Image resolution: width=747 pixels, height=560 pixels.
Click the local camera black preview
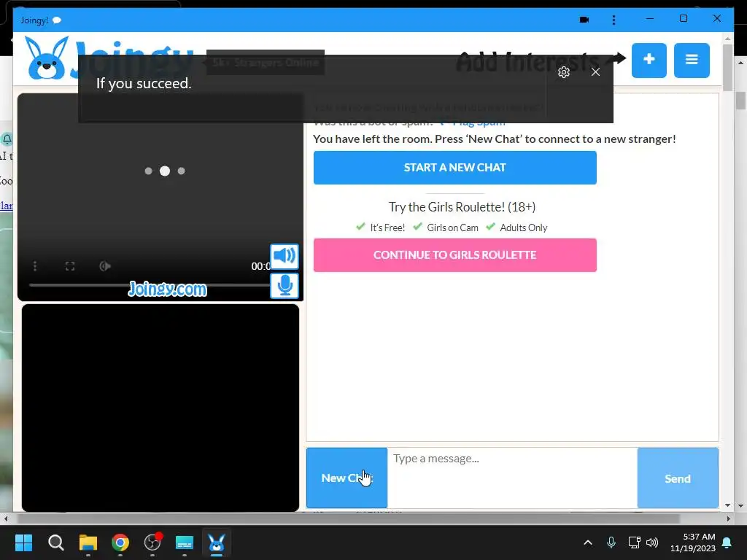(x=160, y=408)
